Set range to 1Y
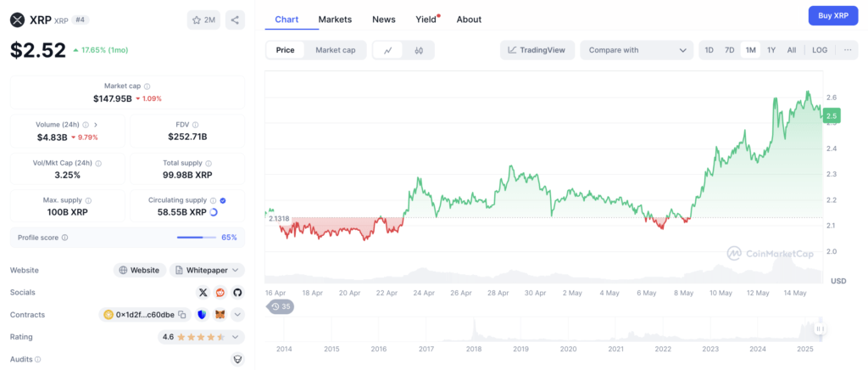This screenshot has height=370, width=868. 771,50
